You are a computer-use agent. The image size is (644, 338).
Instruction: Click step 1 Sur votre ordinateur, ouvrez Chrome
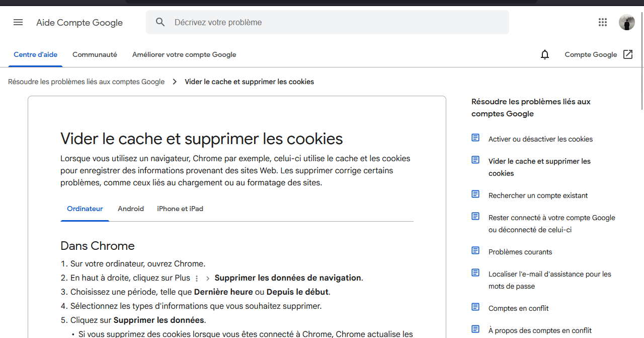(138, 263)
